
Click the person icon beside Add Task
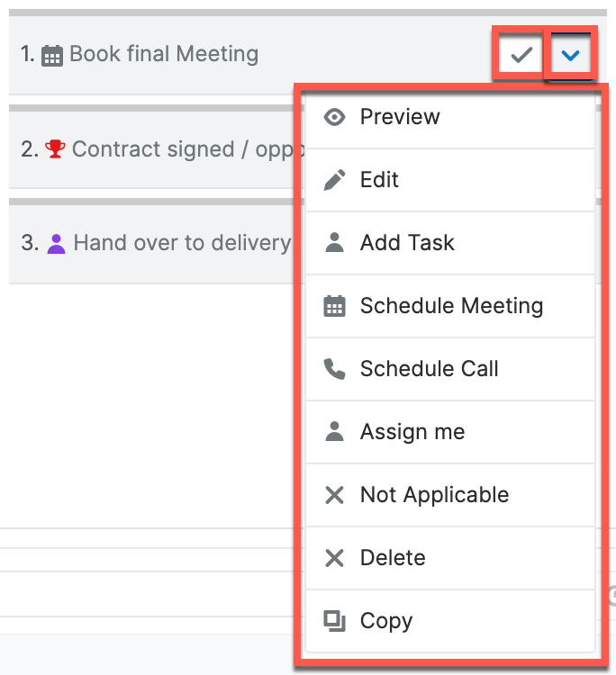[334, 243]
